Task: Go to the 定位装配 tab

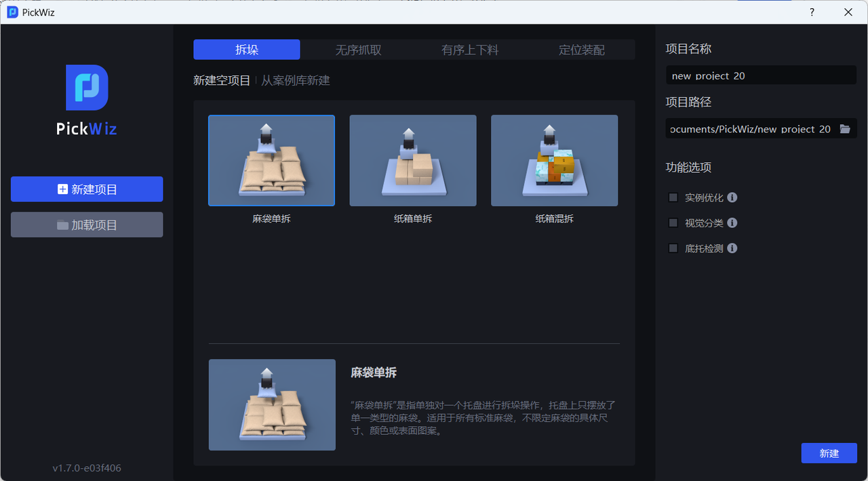Action: click(x=581, y=50)
